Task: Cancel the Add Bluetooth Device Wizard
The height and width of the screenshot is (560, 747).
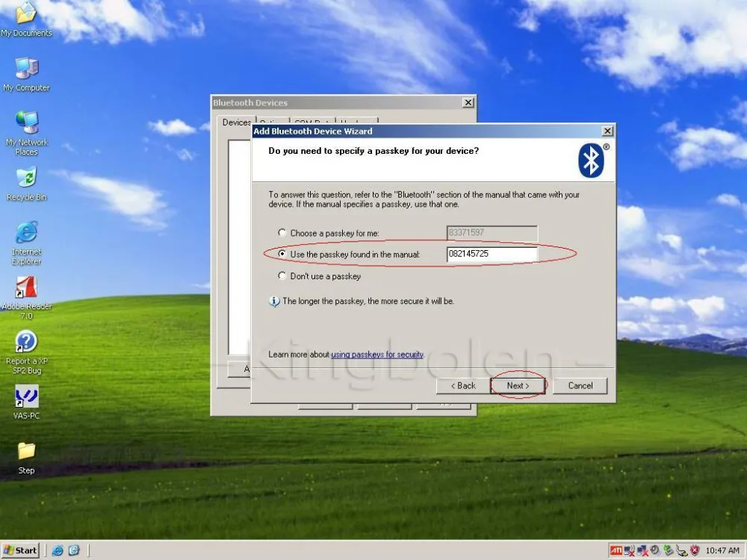Action: click(580, 386)
